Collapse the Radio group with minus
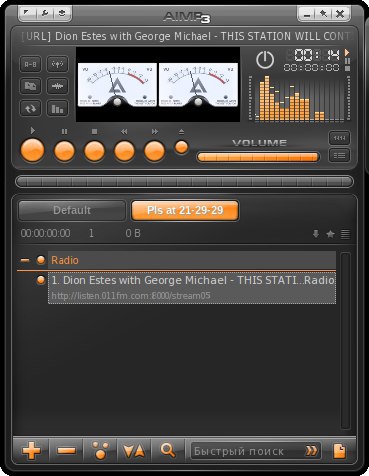 tap(25, 260)
